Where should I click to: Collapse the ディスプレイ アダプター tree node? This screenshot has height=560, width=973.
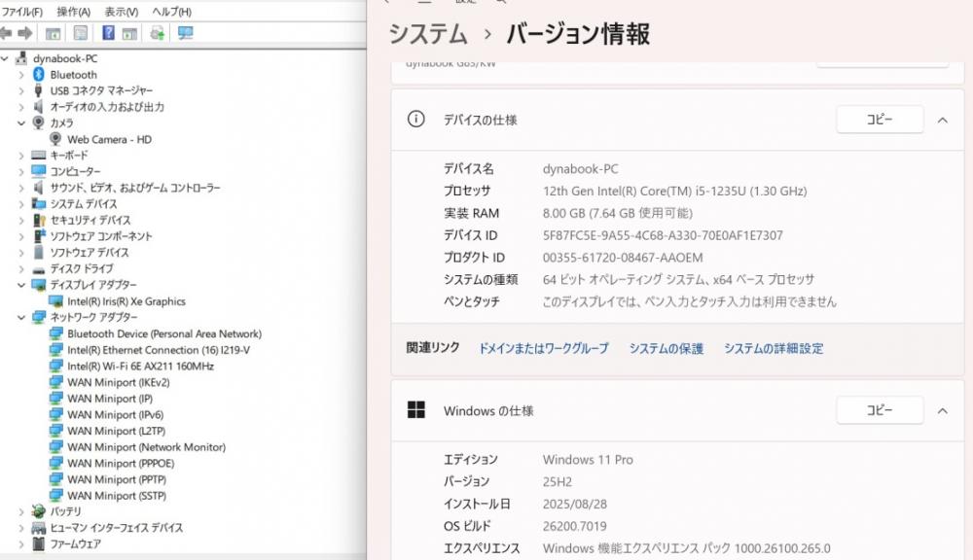pyautogui.click(x=21, y=285)
